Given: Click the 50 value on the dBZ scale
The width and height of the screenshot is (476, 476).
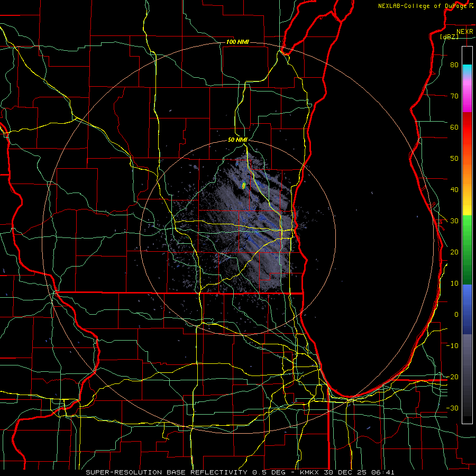Looking at the screenshot, I should pos(454,159).
